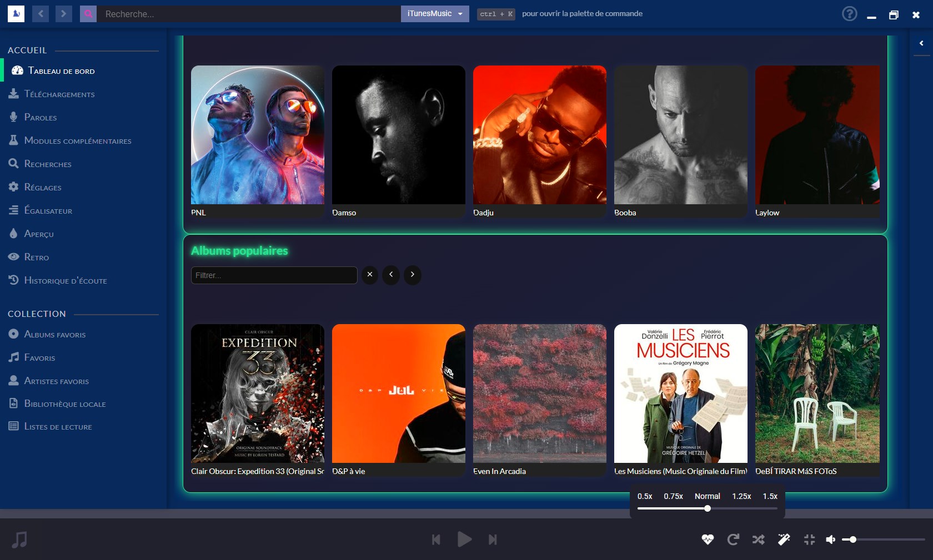Click the volume slider handle
Image resolution: width=933 pixels, height=560 pixels.
(x=852, y=539)
